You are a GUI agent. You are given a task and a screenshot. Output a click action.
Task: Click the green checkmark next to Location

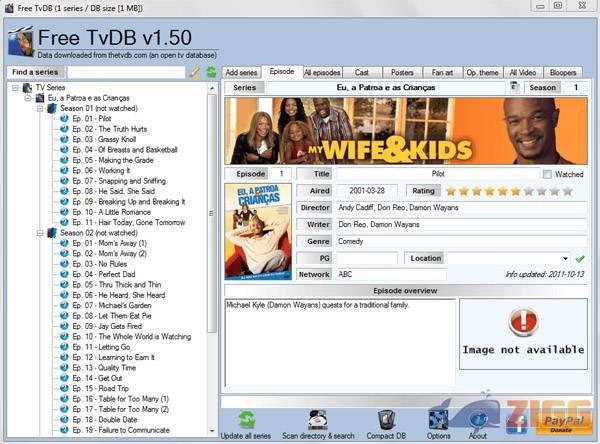[x=580, y=259]
